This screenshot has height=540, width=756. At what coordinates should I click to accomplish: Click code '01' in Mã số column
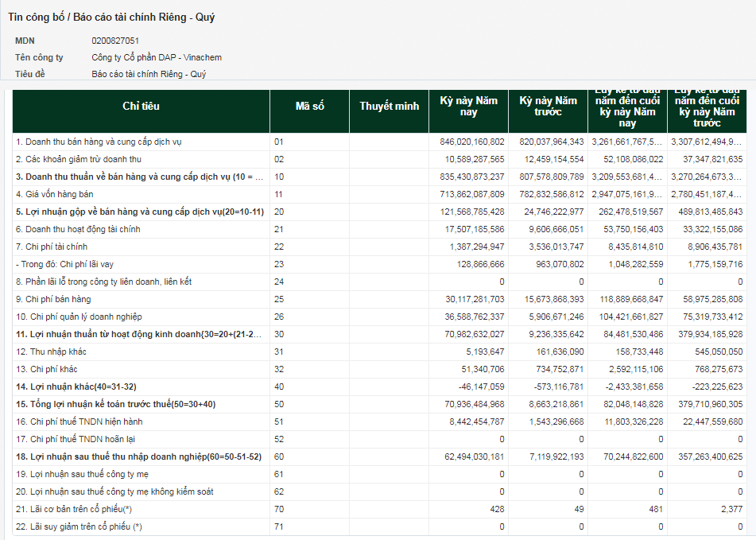tap(279, 142)
